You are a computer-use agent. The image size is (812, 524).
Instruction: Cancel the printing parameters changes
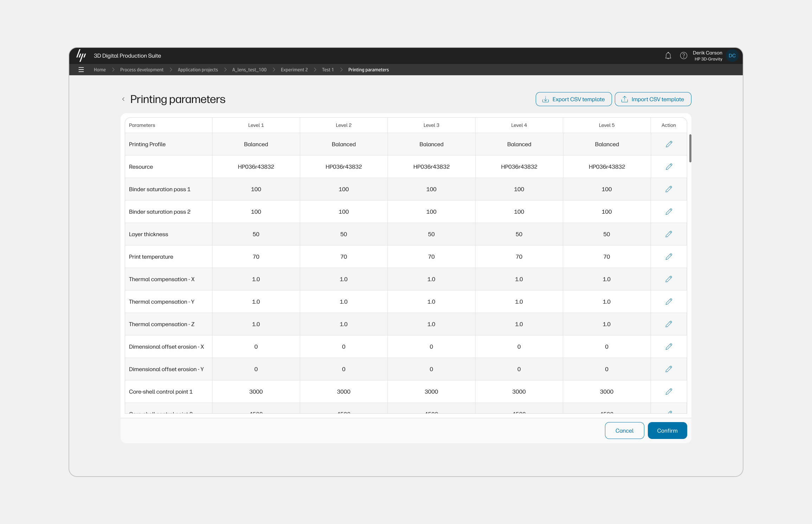coord(624,431)
